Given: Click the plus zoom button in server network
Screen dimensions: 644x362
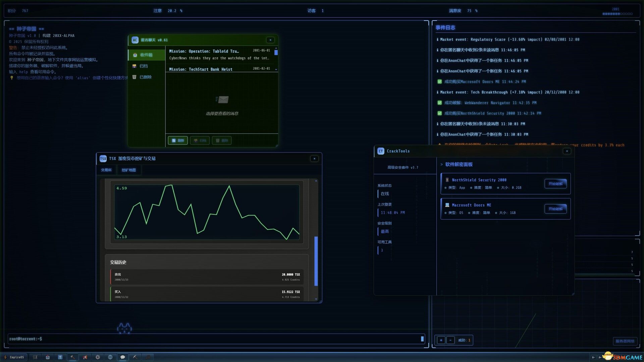Looking at the screenshot, I should point(441,340).
